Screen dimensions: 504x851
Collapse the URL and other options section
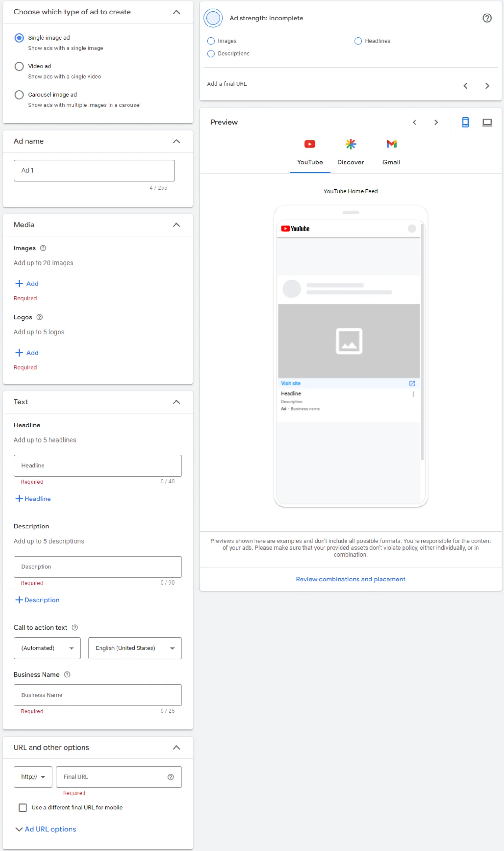click(x=176, y=747)
